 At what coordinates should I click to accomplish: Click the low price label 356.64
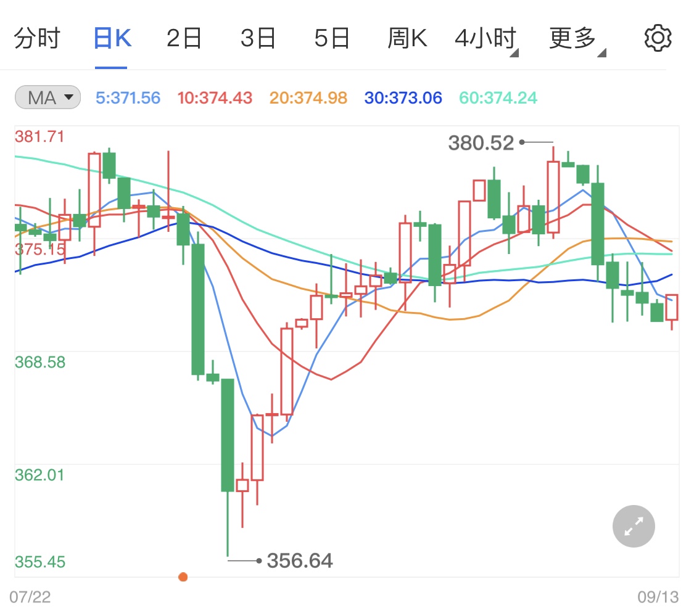300,561
